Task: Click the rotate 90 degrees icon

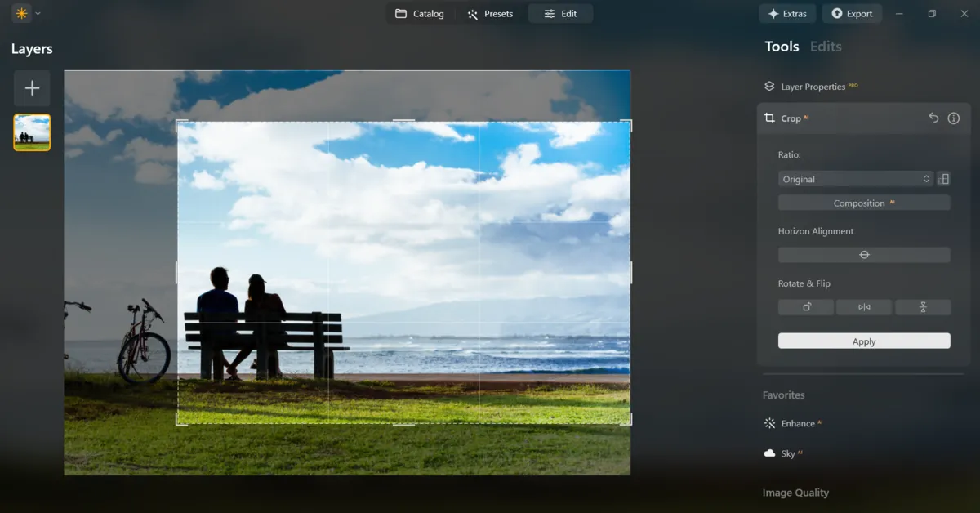Action: (806, 306)
